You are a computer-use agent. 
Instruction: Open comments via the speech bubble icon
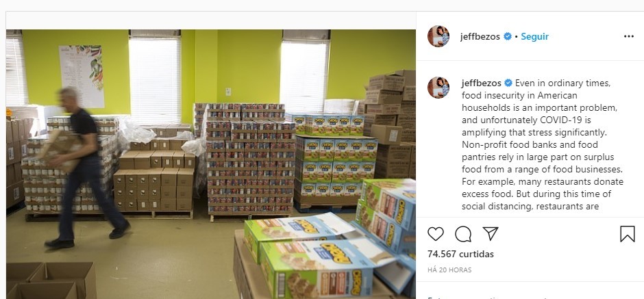click(463, 234)
